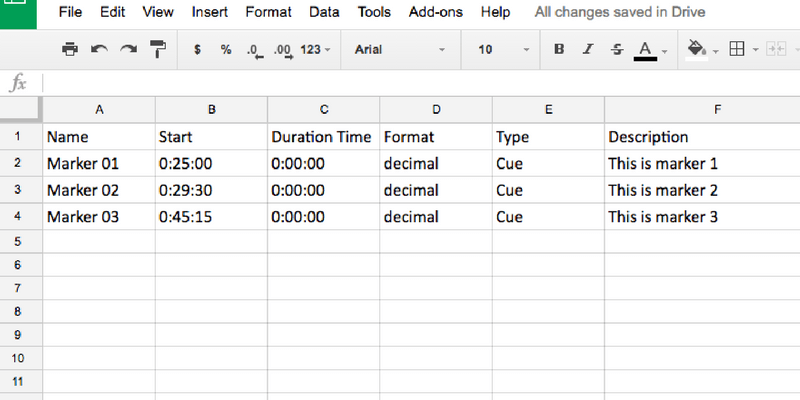
Task: Toggle italic text style
Action: pos(587,49)
